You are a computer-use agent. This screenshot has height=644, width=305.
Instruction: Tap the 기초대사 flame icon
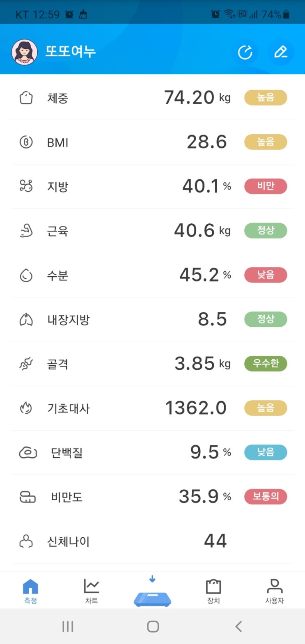point(26,408)
